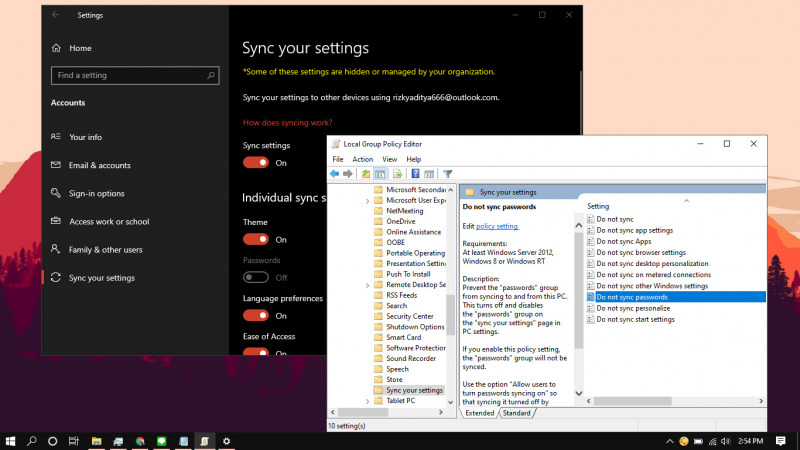
Task: Show hidden tray icons chevron
Action: pos(669,441)
